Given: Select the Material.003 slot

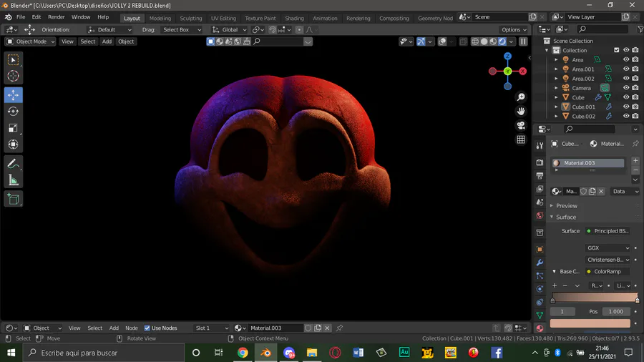Looking at the screenshot, I should tap(587, 163).
